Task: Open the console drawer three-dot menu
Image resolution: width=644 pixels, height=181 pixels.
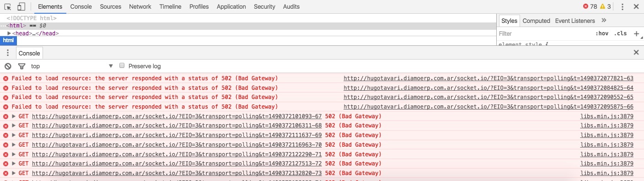Action: 7,53
